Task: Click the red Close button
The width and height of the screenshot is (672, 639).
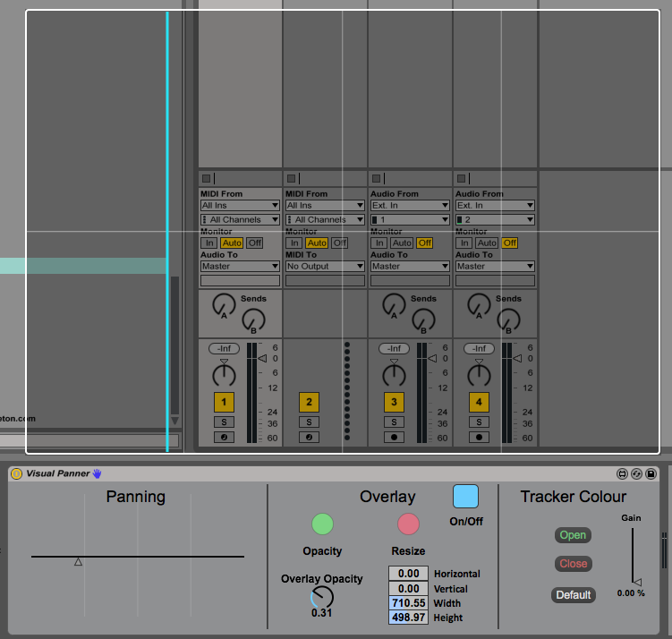Action: pos(573,564)
